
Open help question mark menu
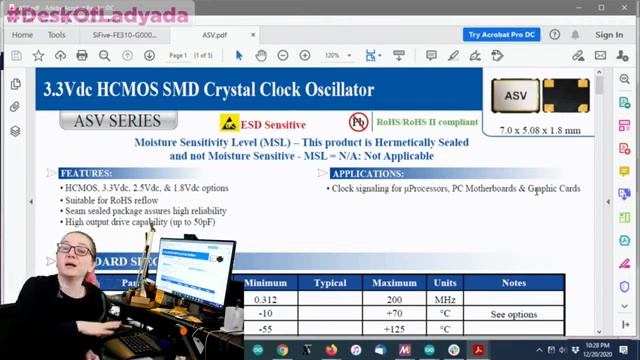pyautogui.click(x=554, y=35)
